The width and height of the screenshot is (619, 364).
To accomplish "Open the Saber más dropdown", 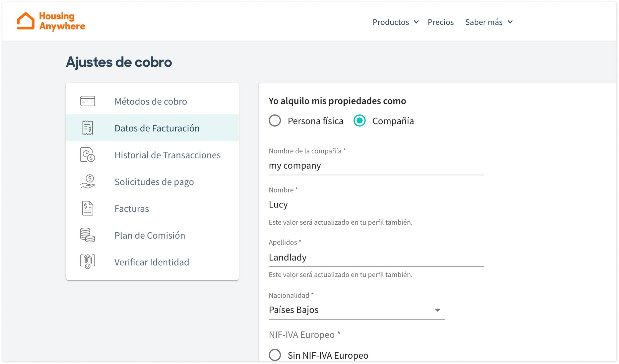I will pos(489,22).
